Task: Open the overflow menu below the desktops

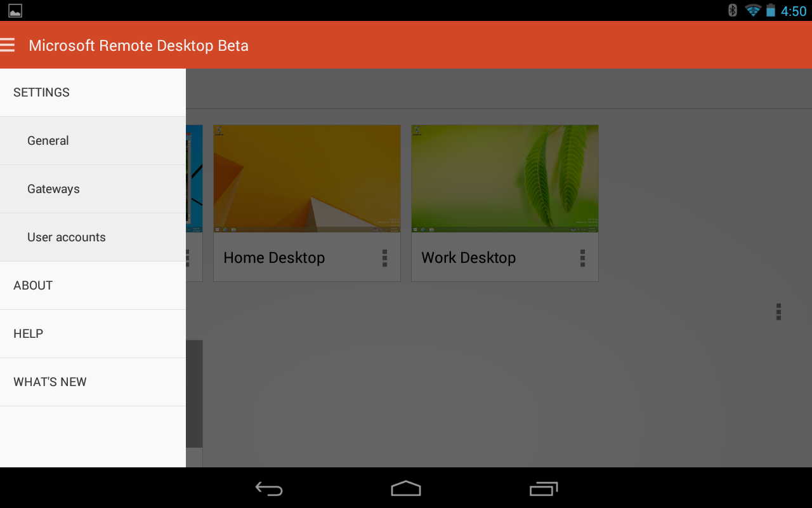Action: point(778,312)
